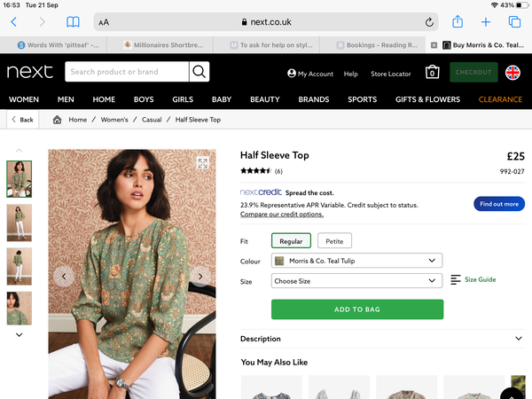532x399 pixels.
Task: Reload the page with refresh icon
Action: point(429,22)
